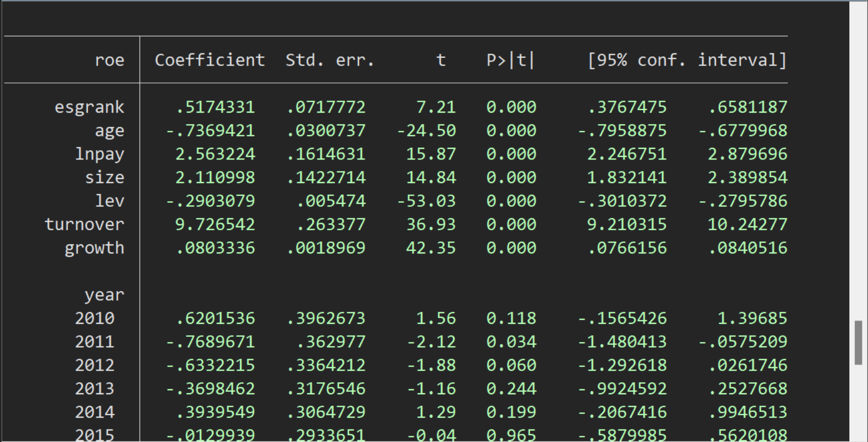The height and width of the screenshot is (442, 868).
Task: Click the growth variable row label
Action: (x=94, y=248)
